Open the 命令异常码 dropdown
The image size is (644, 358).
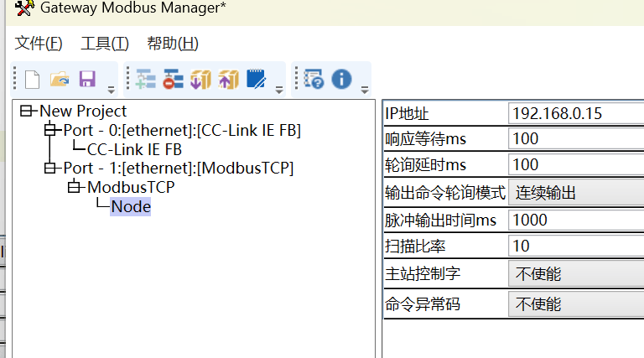tap(576, 304)
